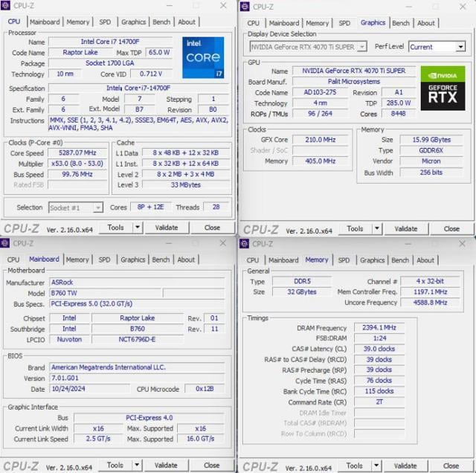Viewport: 476px width, 473px height.
Task: Switch to the Bench tab in the CPU window
Action: [161, 22]
